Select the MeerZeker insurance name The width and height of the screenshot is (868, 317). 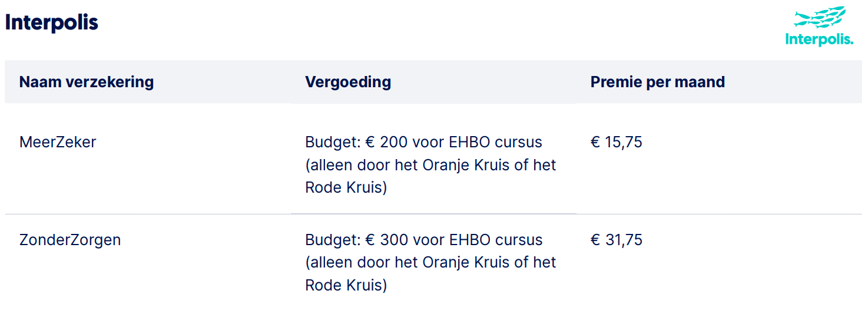[58, 142]
